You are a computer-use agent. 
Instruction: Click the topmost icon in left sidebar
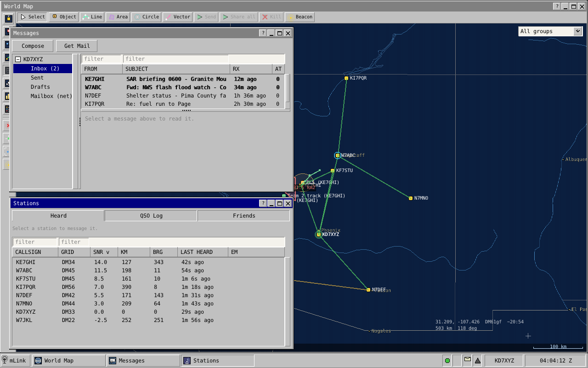[8, 19]
